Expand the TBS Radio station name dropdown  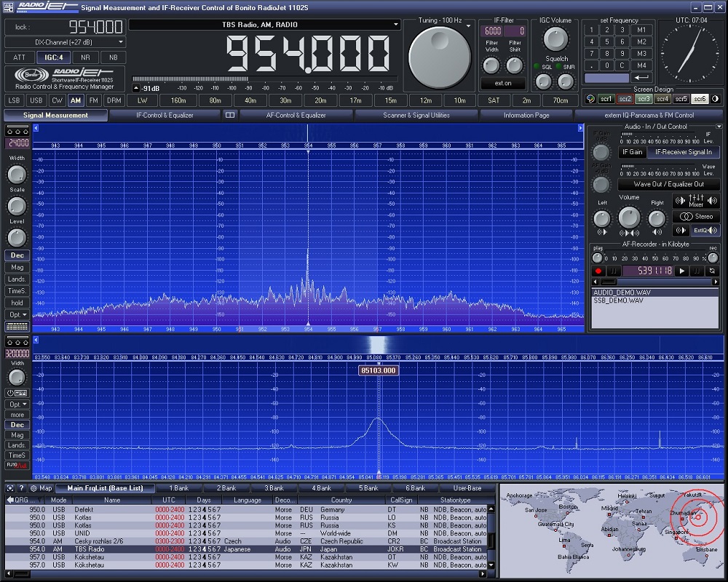pyautogui.click(x=395, y=24)
